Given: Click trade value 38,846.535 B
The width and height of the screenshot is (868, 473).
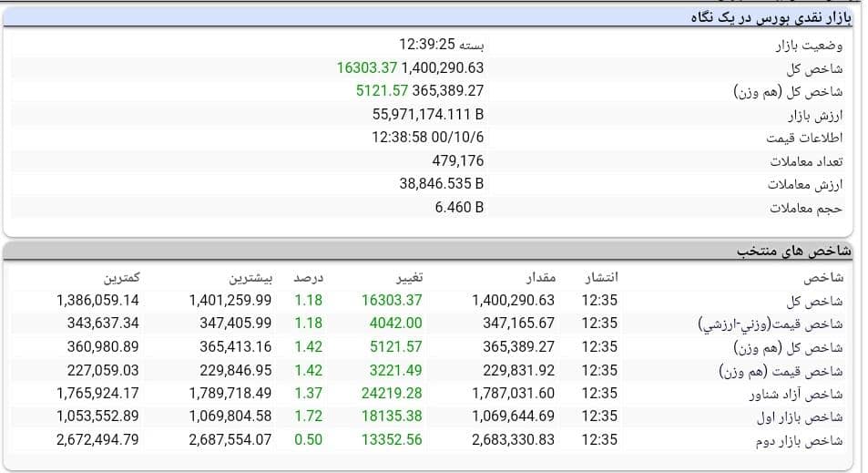Looking at the screenshot, I should click(x=442, y=183).
